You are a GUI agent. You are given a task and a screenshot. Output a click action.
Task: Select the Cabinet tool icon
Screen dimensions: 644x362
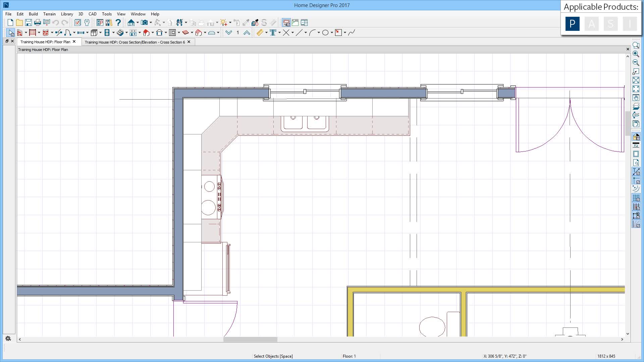click(94, 33)
